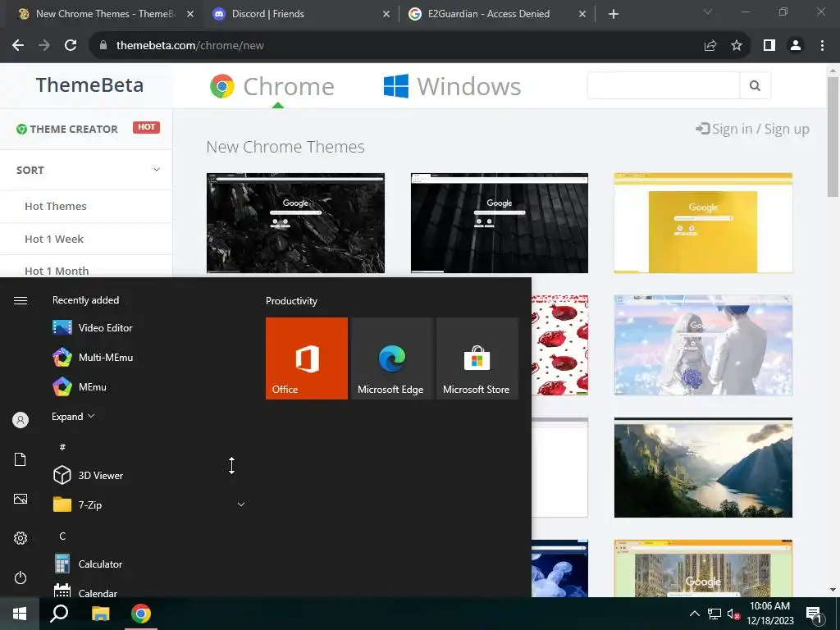Close the Discord tab
840x630 pixels.
386,15
